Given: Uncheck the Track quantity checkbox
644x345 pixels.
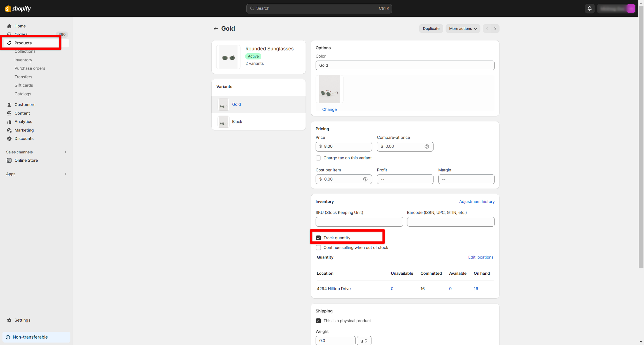Looking at the screenshot, I should (318, 238).
